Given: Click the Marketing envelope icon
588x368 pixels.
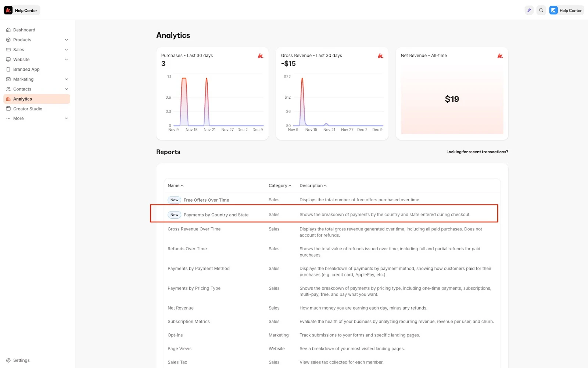Looking at the screenshot, I should coord(8,79).
